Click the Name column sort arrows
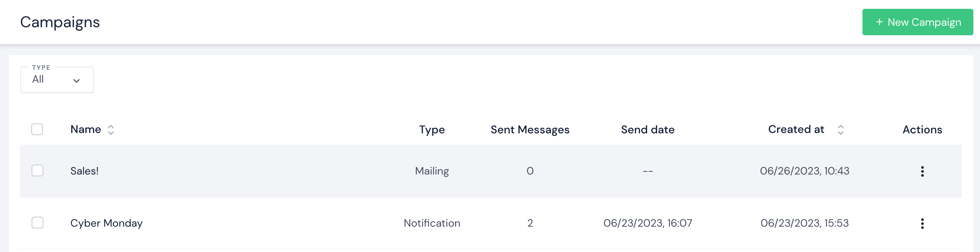980x252 pixels. point(111,130)
